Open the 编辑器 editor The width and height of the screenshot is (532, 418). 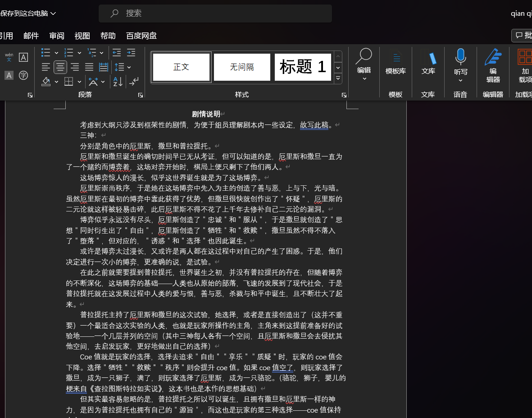tap(493, 65)
